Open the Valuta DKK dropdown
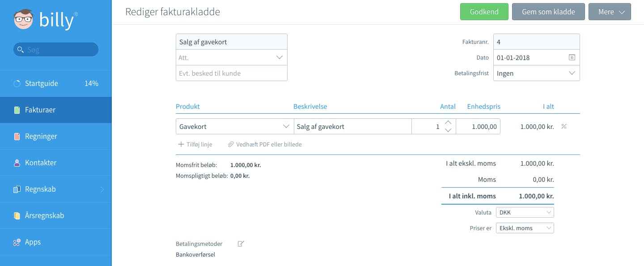This screenshot has height=266, width=644. tap(525, 212)
